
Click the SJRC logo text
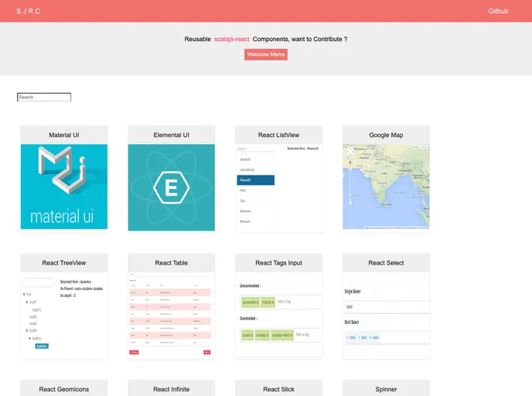pyautogui.click(x=28, y=11)
